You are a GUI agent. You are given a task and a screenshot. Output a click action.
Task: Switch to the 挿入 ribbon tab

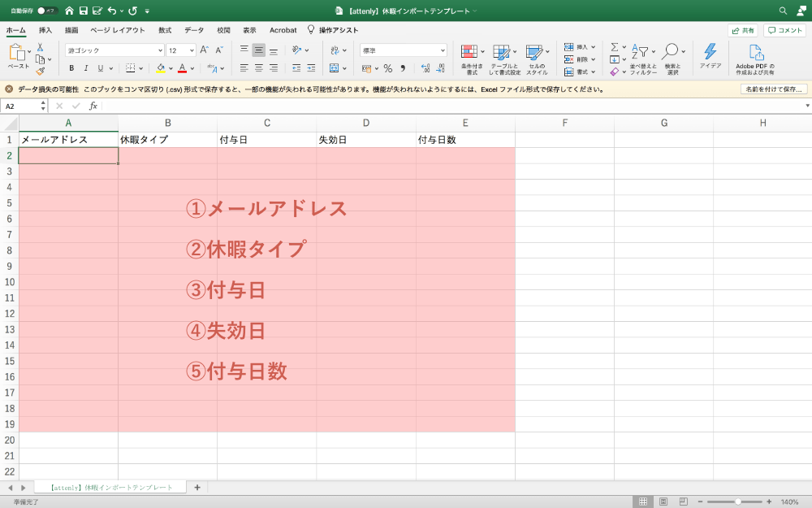coord(45,30)
